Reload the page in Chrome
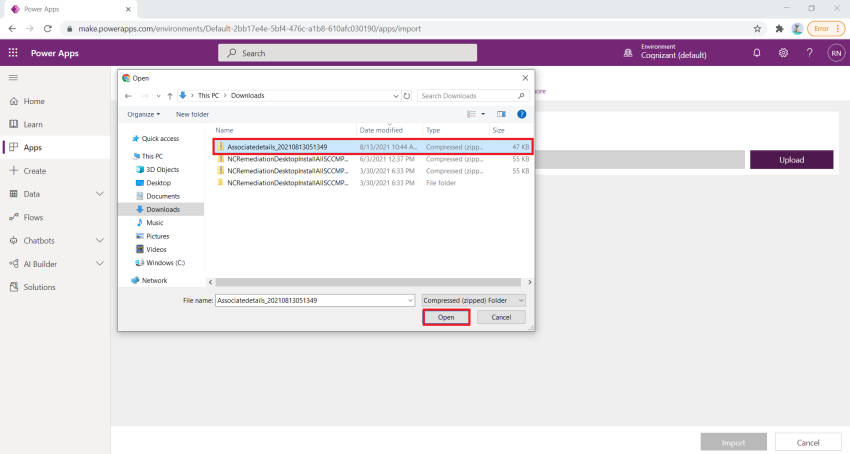The image size is (850, 454). [x=48, y=29]
